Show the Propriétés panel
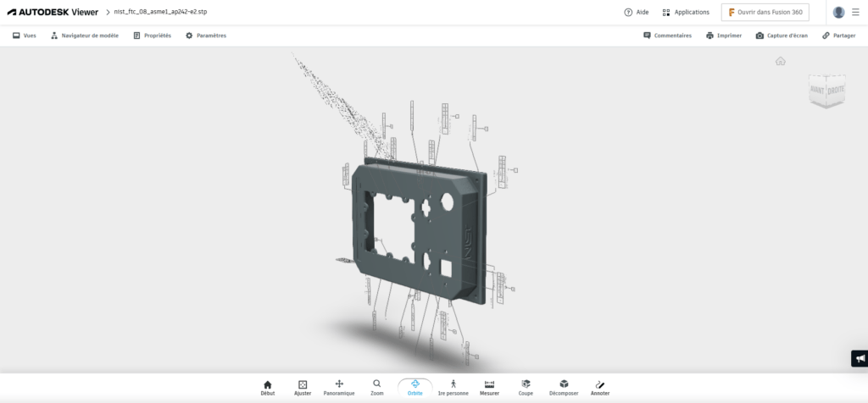The width and height of the screenshot is (868, 403). pos(153,36)
